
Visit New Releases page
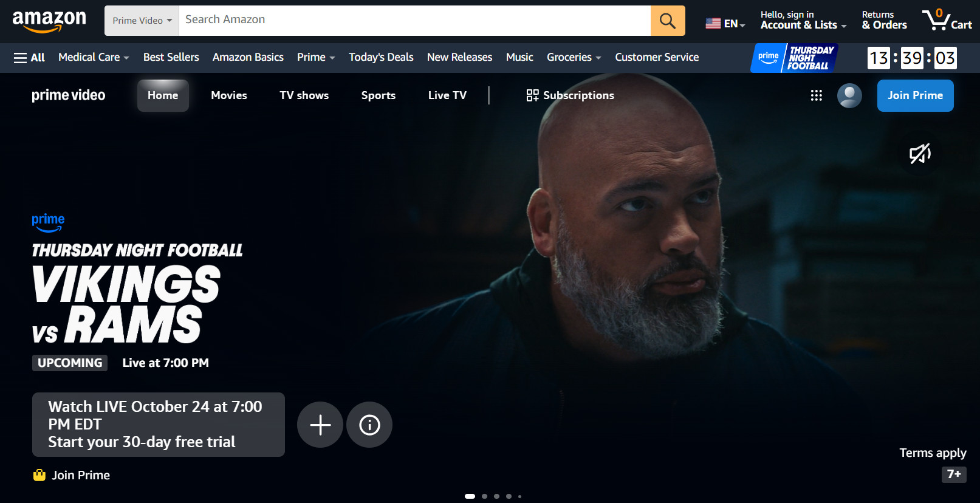point(459,57)
